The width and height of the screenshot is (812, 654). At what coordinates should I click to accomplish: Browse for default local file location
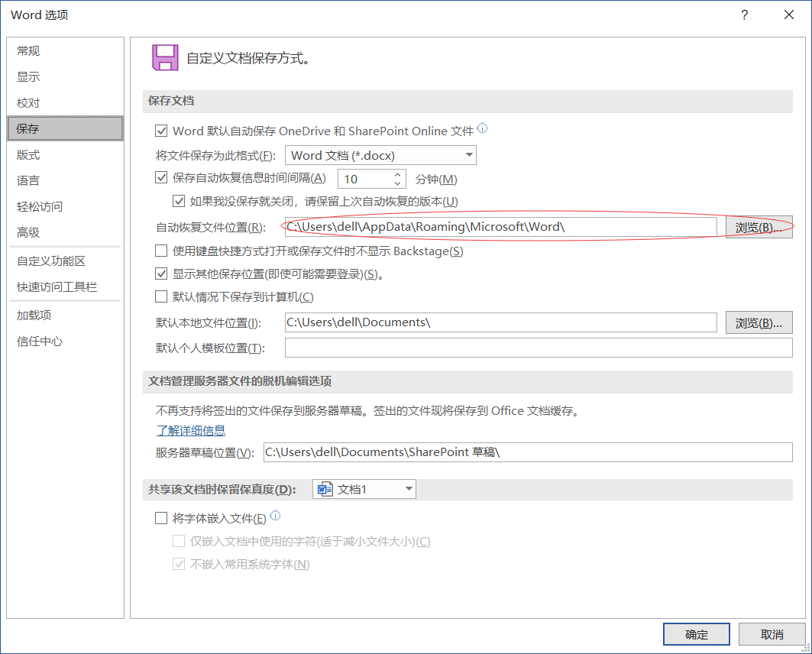(x=759, y=322)
